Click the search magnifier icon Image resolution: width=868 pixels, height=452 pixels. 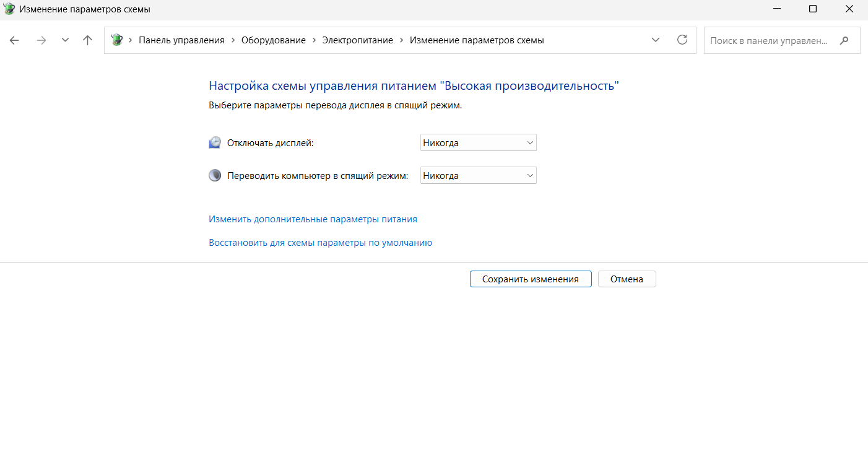click(844, 41)
